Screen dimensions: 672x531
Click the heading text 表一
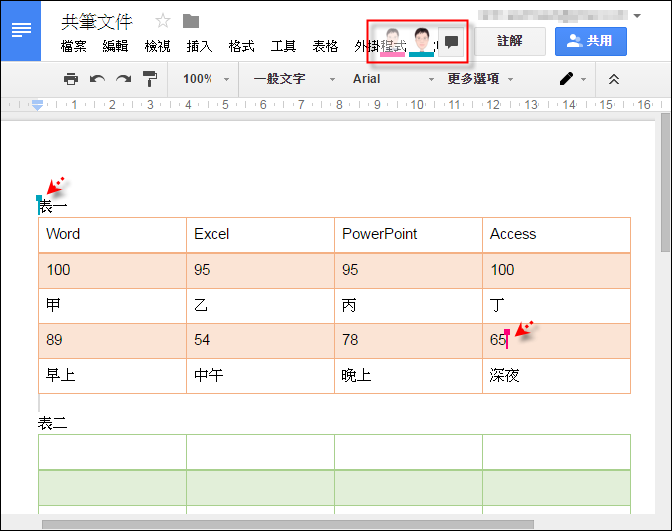point(52,207)
